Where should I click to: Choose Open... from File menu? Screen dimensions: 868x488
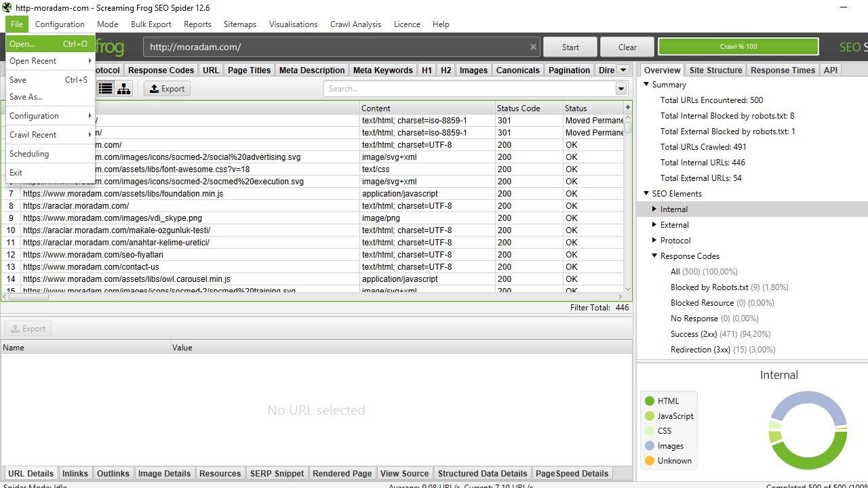pyautogui.click(x=50, y=44)
